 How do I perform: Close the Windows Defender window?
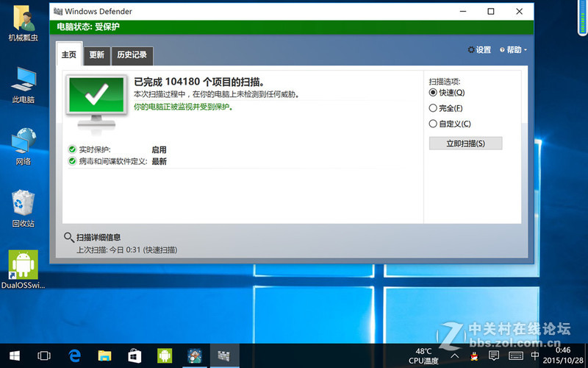tap(519, 11)
